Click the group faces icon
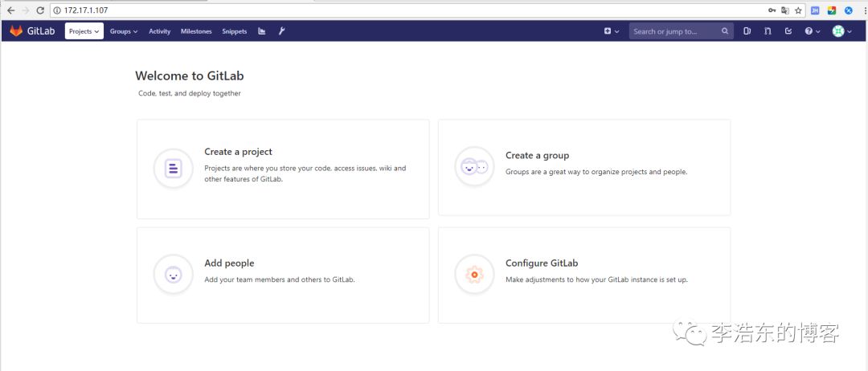868x371 pixels. (x=474, y=166)
